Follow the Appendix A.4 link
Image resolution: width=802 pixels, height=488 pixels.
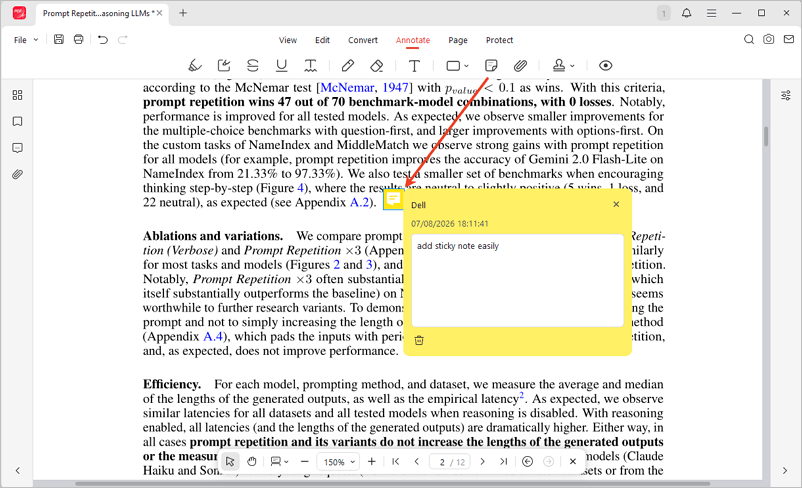tap(213, 337)
